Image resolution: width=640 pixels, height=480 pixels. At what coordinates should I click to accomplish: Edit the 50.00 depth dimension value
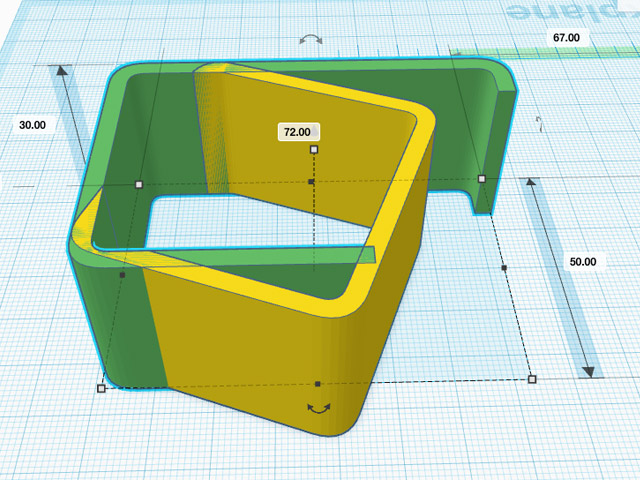(582, 262)
